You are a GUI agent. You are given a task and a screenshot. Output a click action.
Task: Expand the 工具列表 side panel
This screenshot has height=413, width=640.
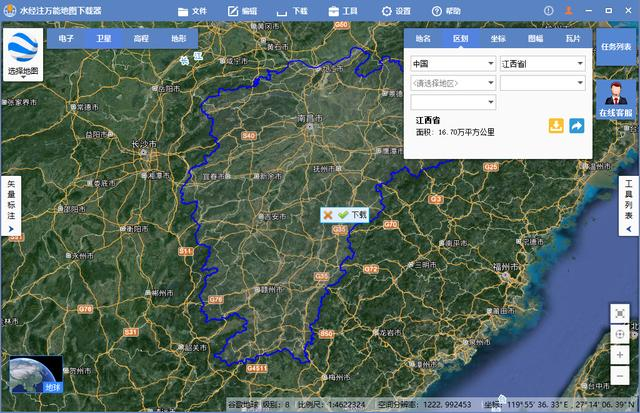629,206
